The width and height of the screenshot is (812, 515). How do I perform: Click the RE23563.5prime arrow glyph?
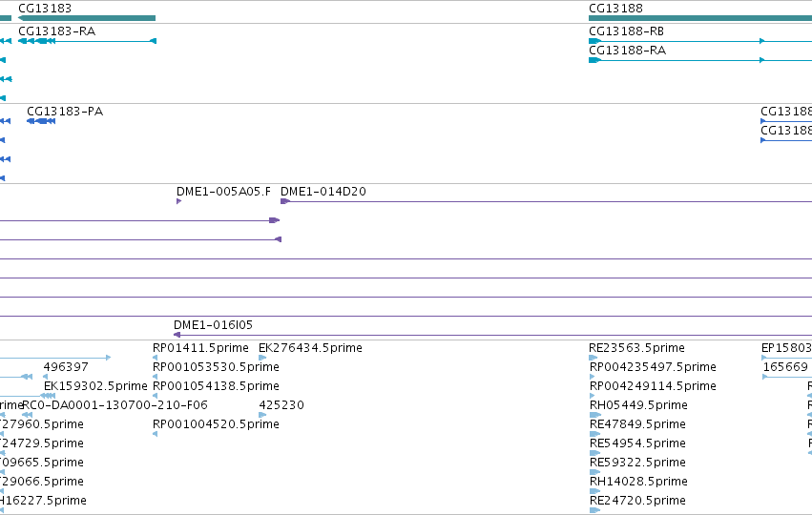tap(593, 358)
